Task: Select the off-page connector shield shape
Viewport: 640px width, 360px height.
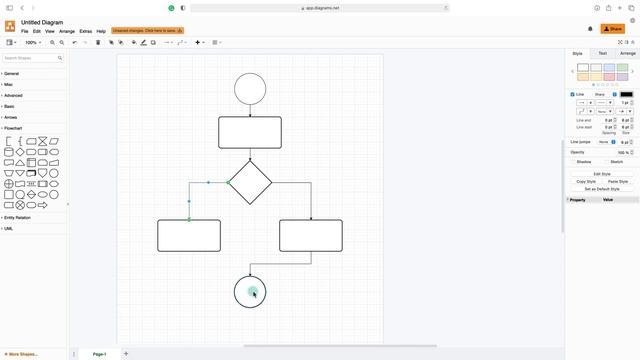Action: 42,173
